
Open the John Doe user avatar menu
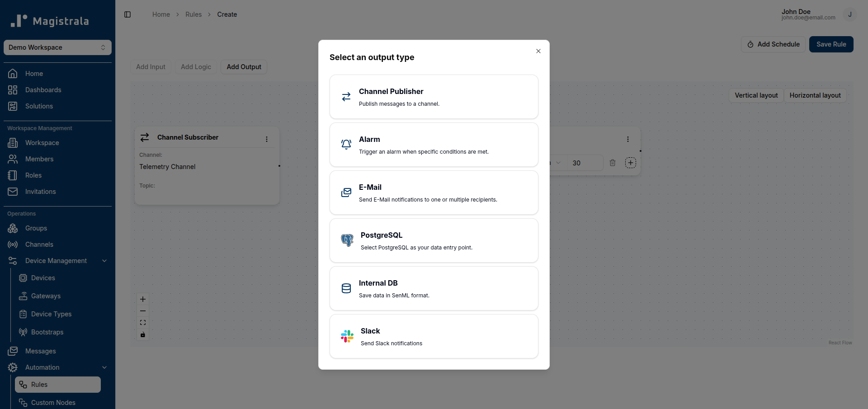(x=850, y=14)
